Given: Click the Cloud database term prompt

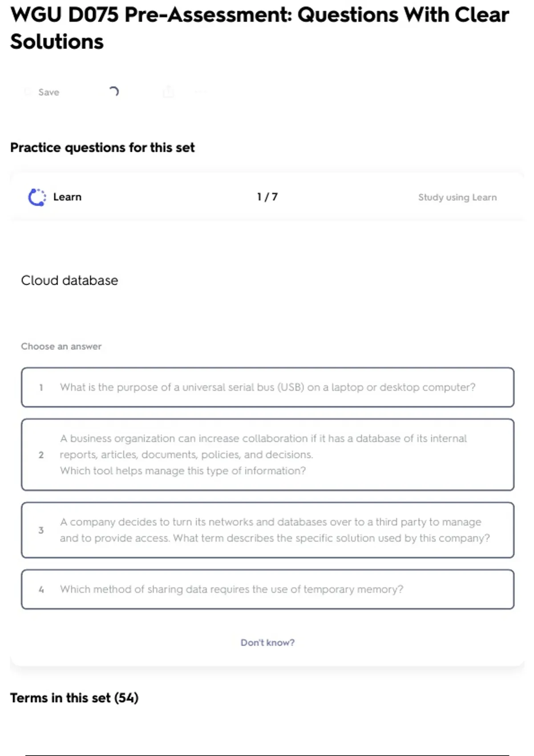Looking at the screenshot, I should [x=69, y=281].
